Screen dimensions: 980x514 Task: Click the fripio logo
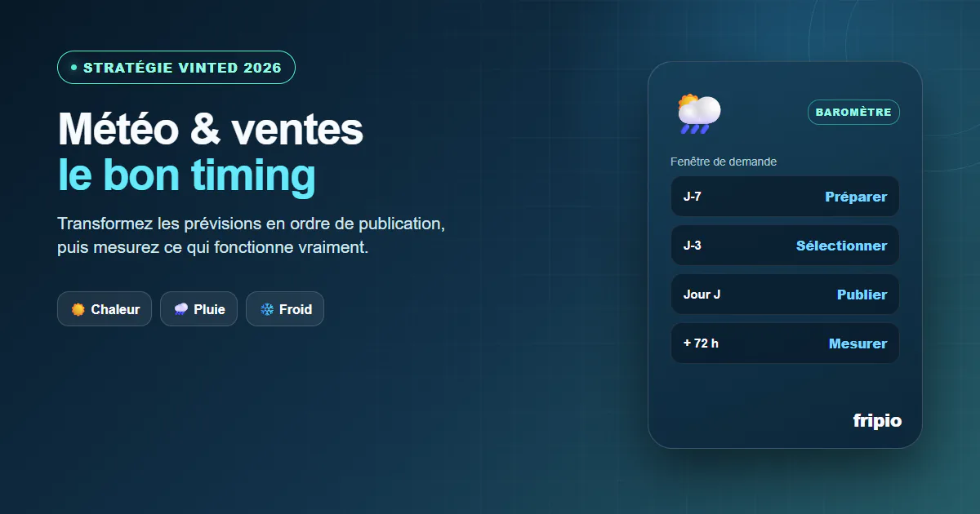coord(877,421)
